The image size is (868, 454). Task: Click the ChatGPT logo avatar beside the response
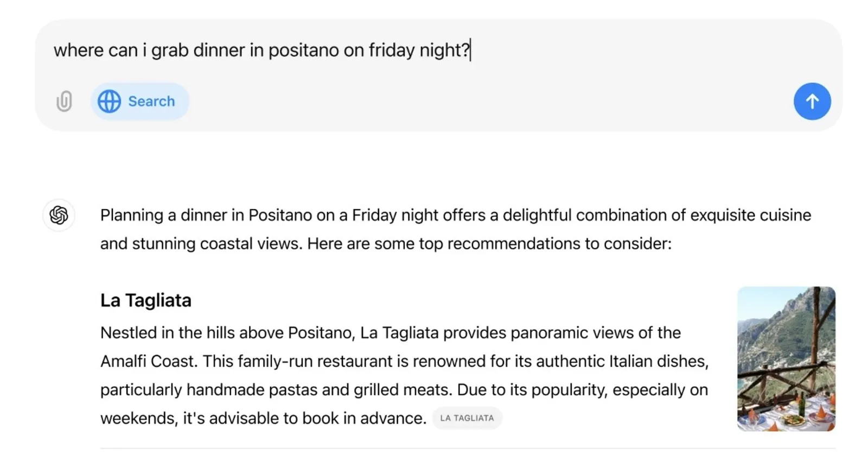pyautogui.click(x=59, y=215)
